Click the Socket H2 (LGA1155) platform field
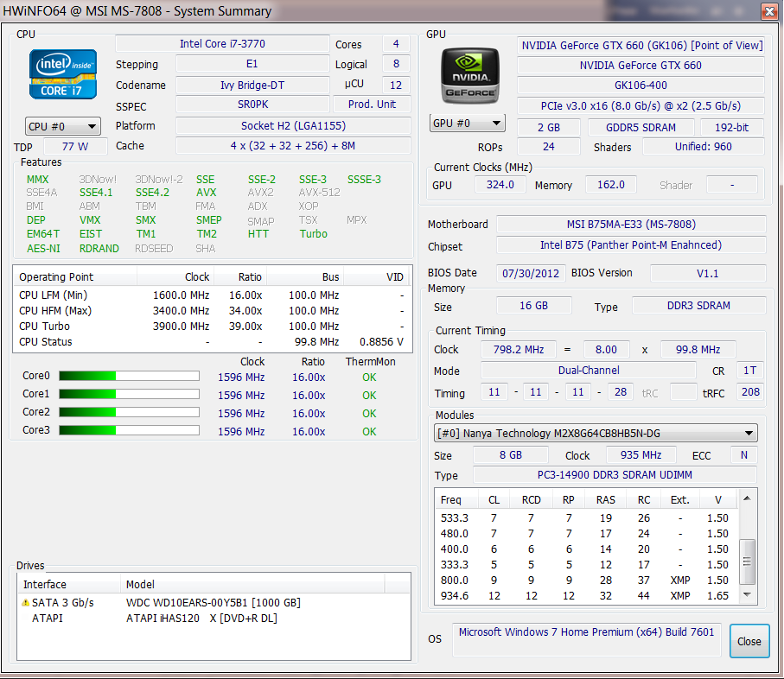784x679 pixels. point(294,125)
